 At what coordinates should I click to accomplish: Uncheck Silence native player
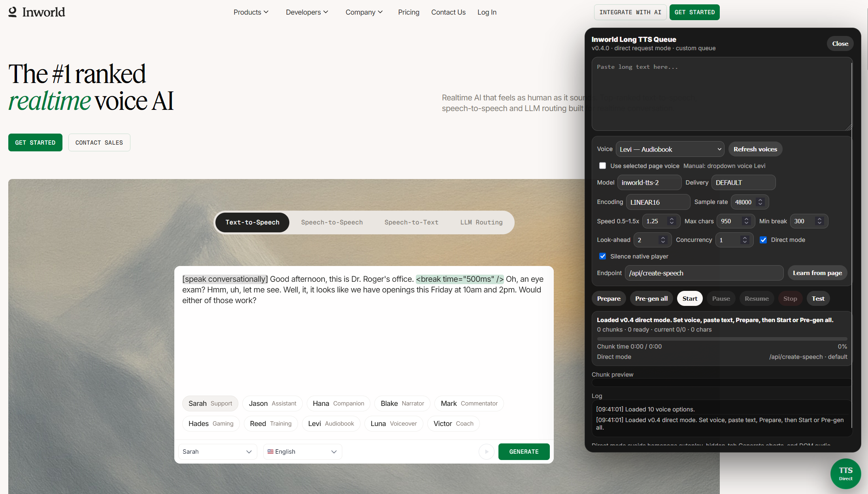point(602,256)
